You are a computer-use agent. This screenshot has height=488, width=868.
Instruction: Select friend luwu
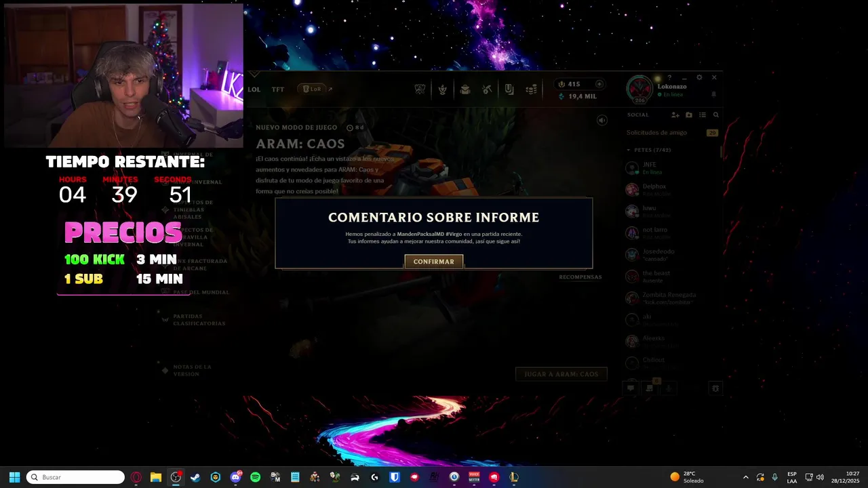pyautogui.click(x=671, y=211)
